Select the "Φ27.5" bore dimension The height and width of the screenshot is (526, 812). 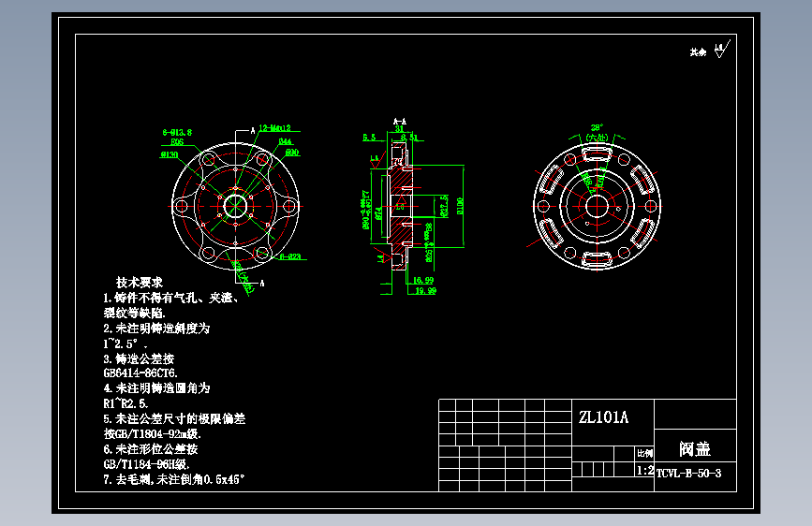point(443,206)
